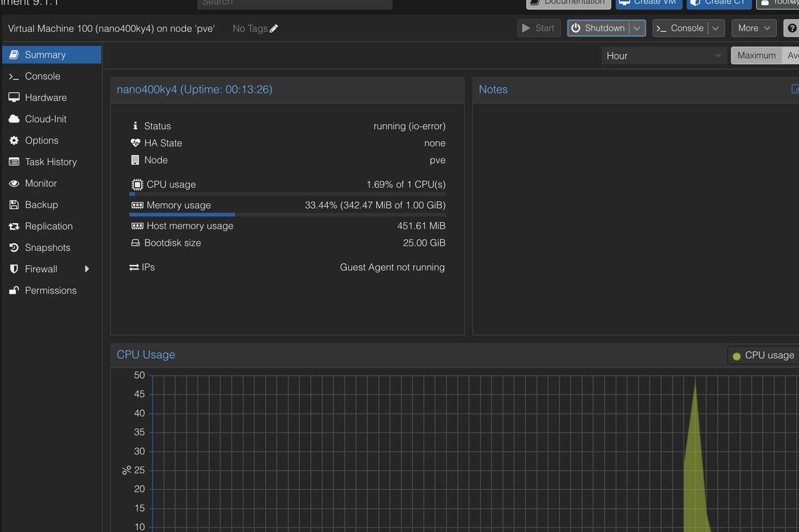Click the 'Guest Agent not running' text
The image size is (799, 532).
[x=392, y=267]
